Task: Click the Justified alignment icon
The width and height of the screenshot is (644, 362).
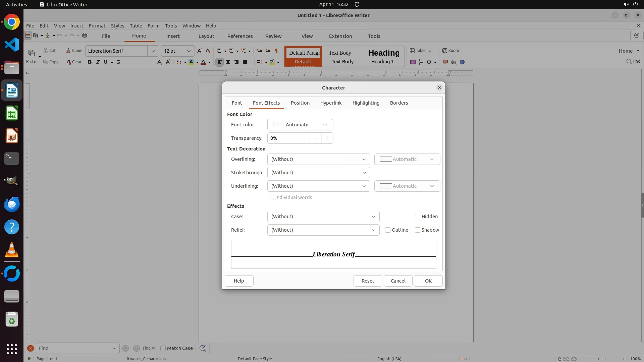Action: (x=245, y=62)
